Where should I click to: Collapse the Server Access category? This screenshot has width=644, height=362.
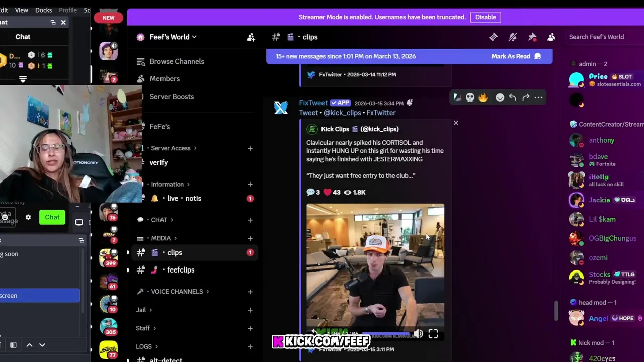(174, 148)
